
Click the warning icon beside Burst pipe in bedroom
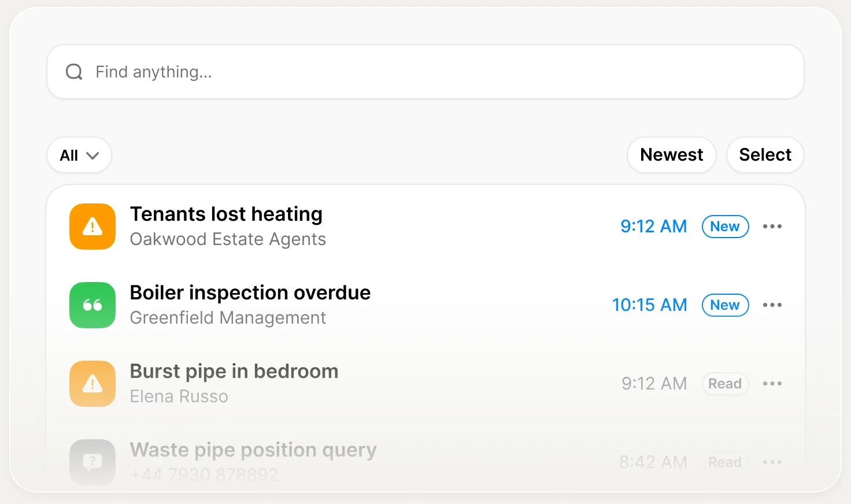click(92, 384)
